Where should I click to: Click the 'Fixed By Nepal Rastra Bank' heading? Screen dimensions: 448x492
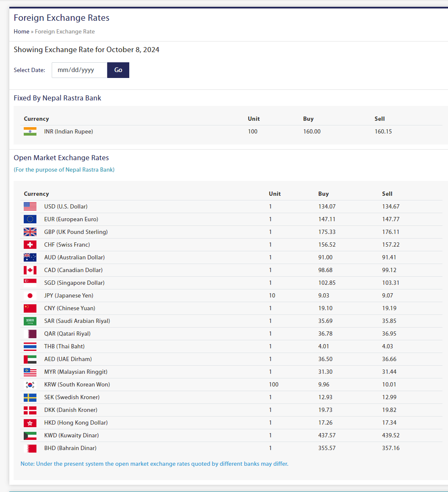click(x=57, y=98)
